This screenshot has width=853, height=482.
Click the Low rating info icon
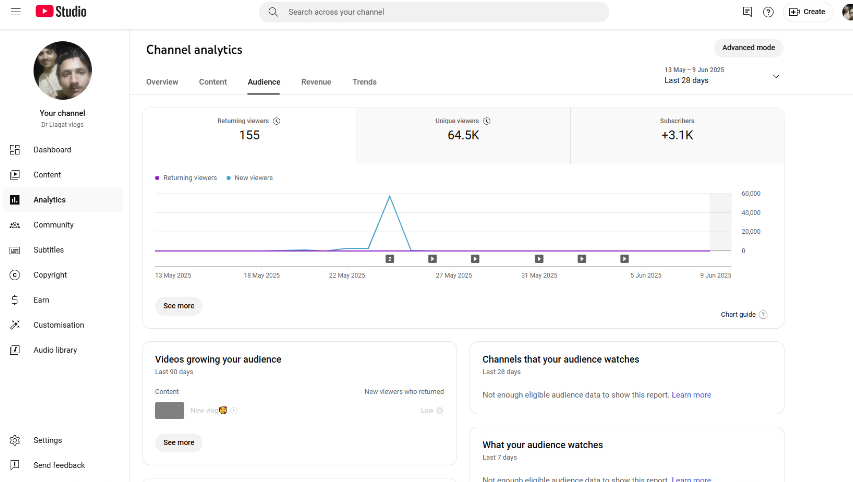coord(440,411)
